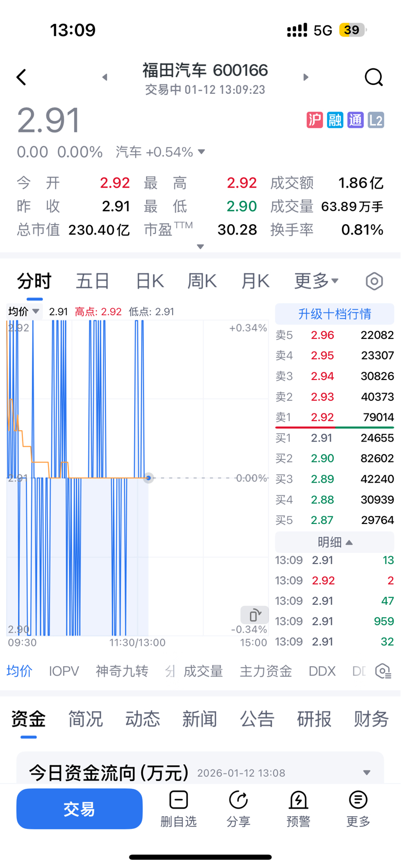This screenshot has height=868, width=401.
Task: Tap the 分享 share icon
Action: pos(238,810)
